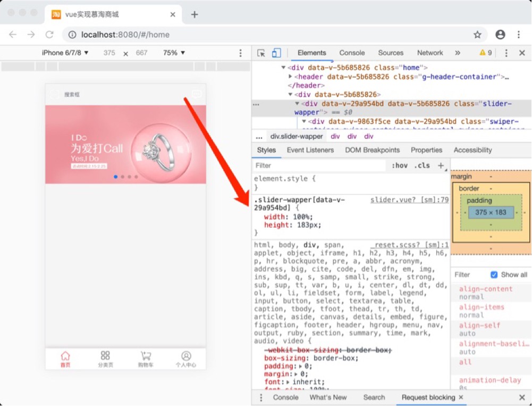Open the 75% zoom dropdown
532x406 pixels.
click(174, 53)
